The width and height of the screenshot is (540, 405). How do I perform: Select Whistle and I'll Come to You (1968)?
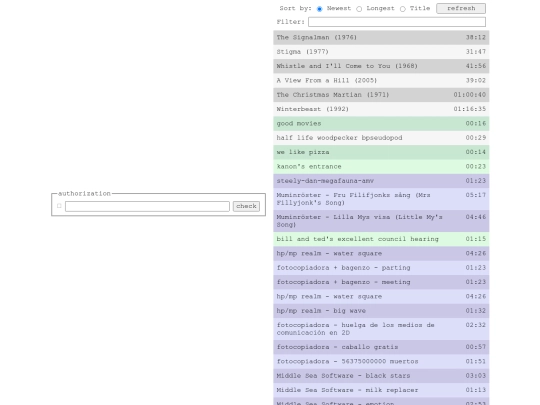click(x=381, y=66)
